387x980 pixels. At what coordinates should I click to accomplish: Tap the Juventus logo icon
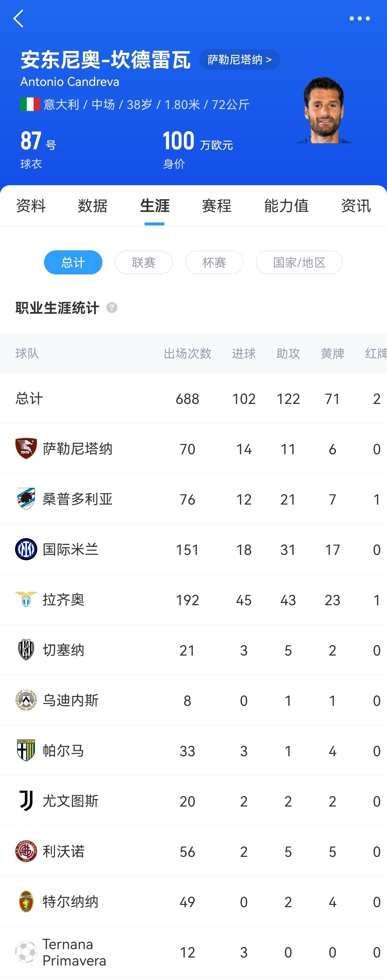point(26,801)
